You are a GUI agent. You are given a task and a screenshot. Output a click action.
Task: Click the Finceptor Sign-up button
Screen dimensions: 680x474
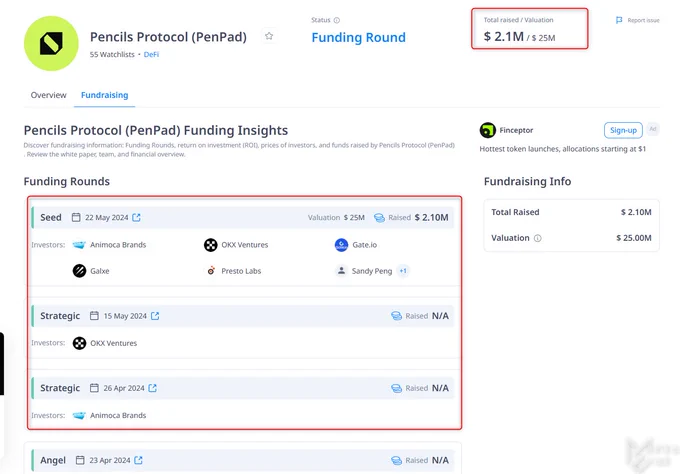623,130
